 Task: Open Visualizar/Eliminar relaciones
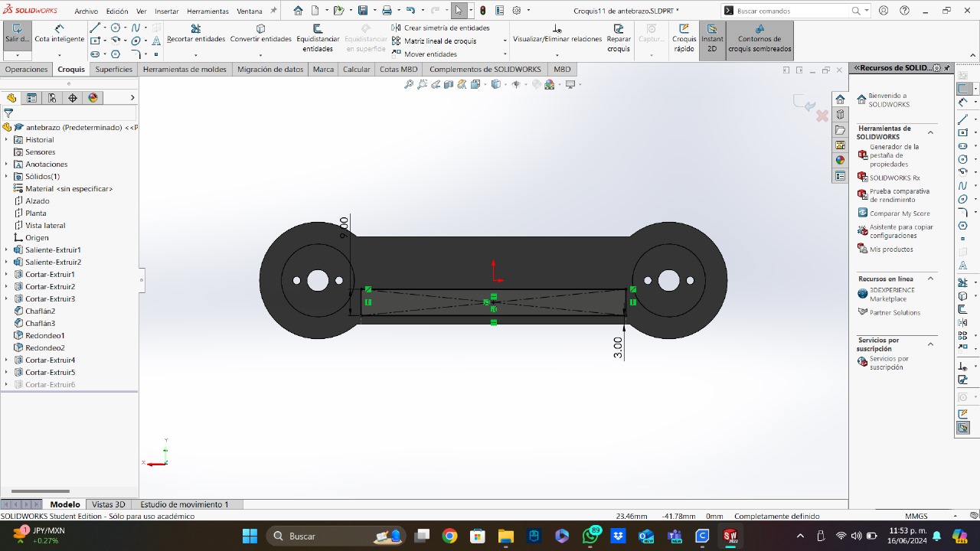(x=557, y=34)
